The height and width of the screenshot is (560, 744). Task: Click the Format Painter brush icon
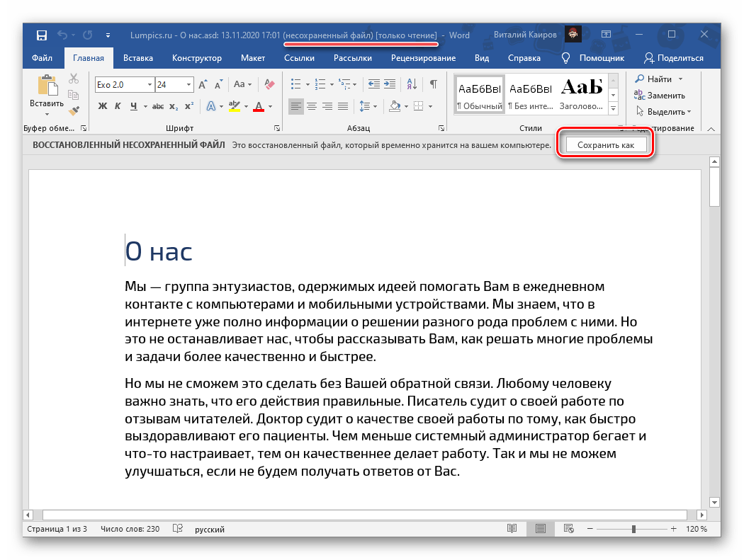74,110
